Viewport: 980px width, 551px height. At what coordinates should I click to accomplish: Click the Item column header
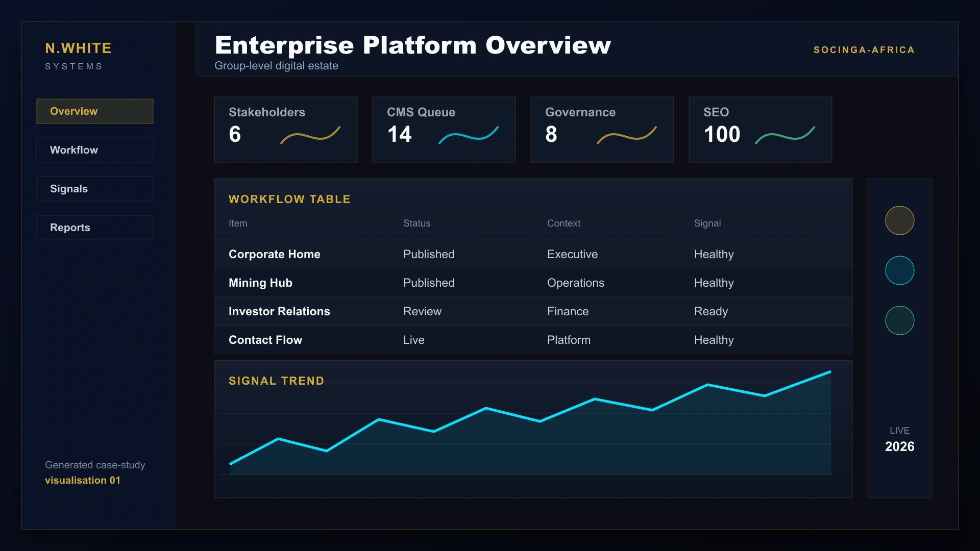pos(238,223)
